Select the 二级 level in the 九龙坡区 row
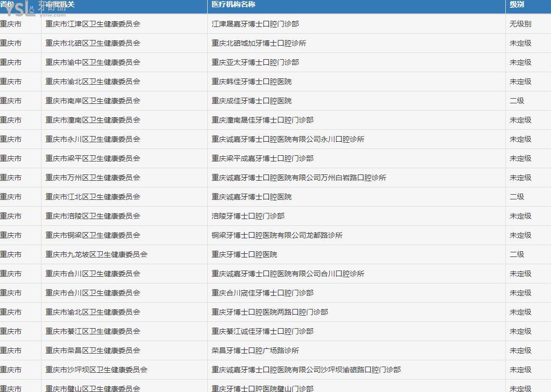This screenshot has height=392, width=551. coord(517,254)
